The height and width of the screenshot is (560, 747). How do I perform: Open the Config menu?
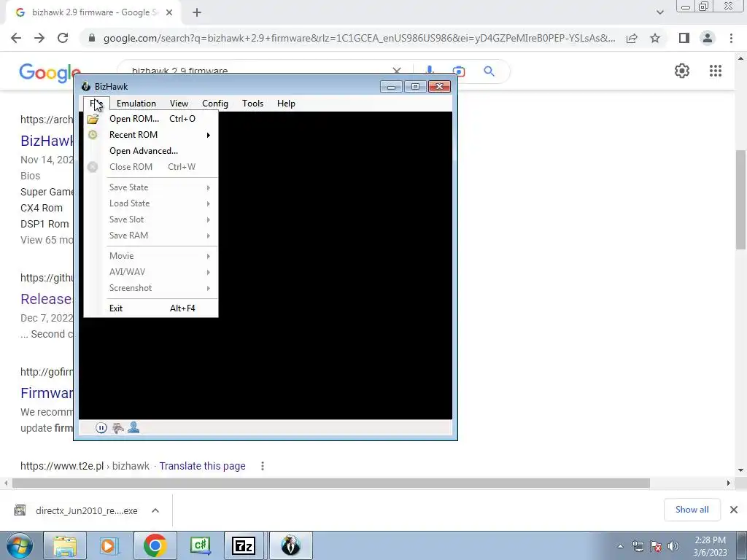point(215,104)
